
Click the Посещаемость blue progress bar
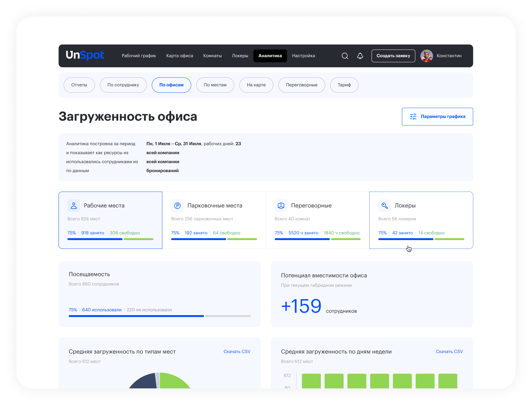[136, 316]
